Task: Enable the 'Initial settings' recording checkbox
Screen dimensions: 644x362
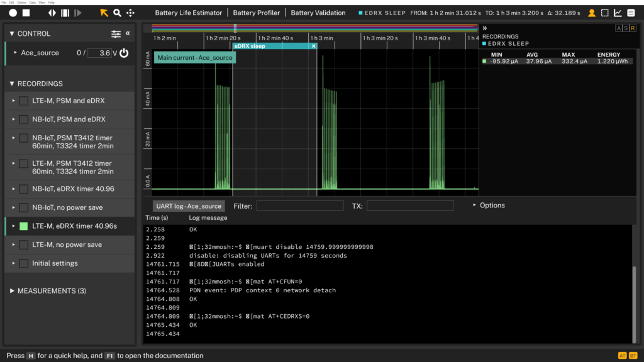Action: (23, 263)
